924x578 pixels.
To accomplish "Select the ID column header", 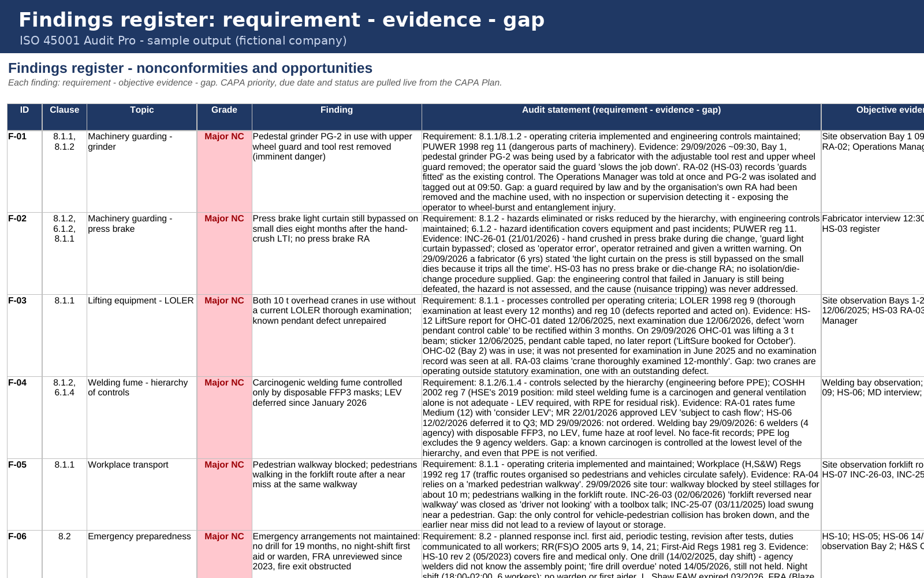I will (x=25, y=117).
